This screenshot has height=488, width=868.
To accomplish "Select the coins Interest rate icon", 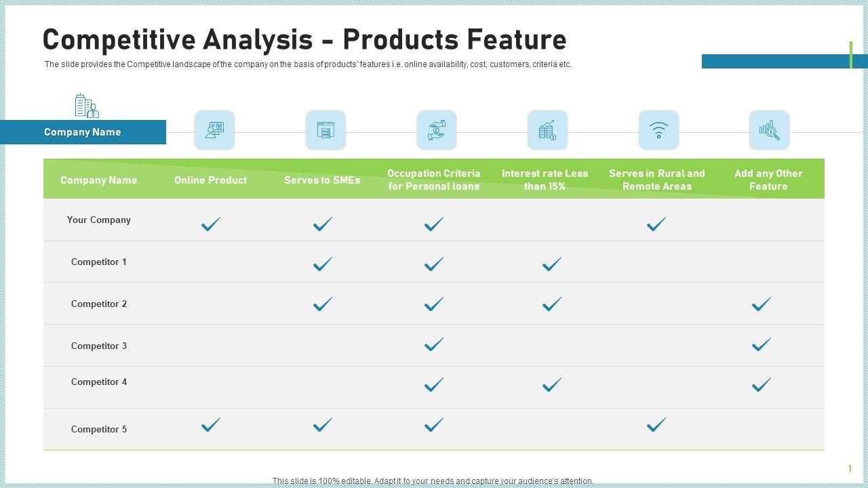I will [547, 129].
